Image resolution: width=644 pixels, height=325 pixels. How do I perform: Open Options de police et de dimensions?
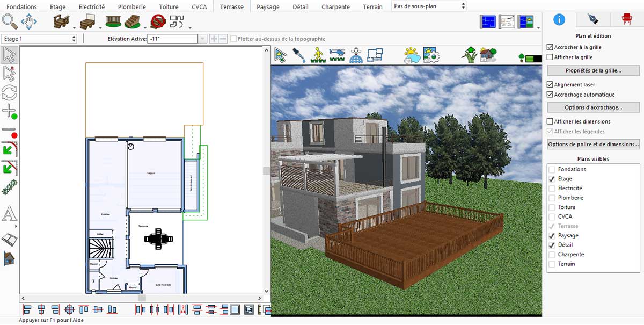tap(593, 144)
